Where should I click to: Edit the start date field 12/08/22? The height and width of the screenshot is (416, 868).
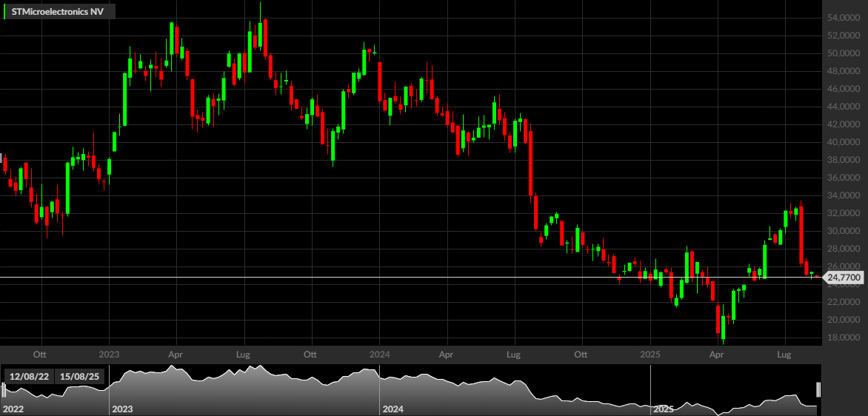coord(28,377)
